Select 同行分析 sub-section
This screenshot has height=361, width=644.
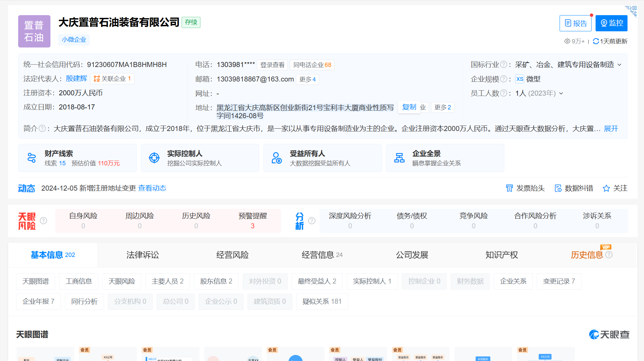(84, 301)
